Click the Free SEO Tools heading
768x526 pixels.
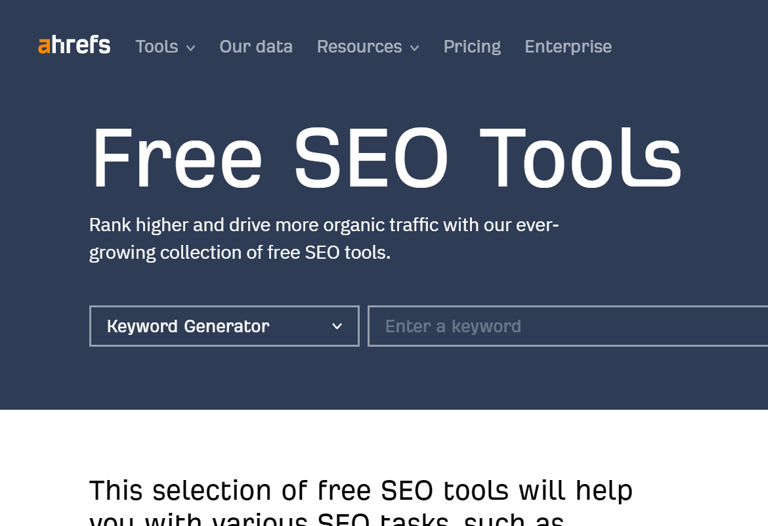point(386,158)
